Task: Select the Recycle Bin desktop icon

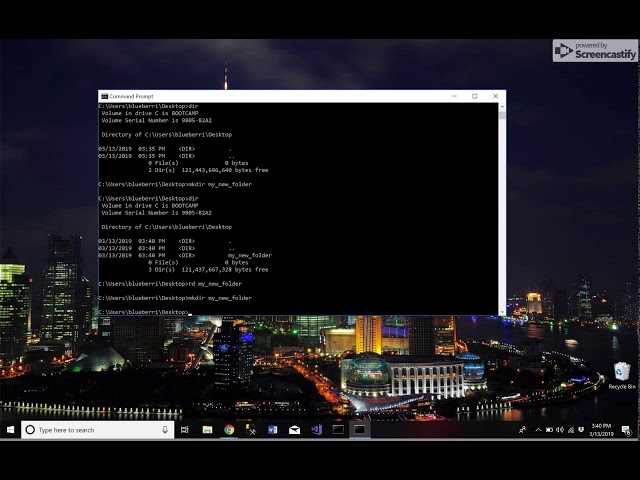Action: click(x=622, y=376)
